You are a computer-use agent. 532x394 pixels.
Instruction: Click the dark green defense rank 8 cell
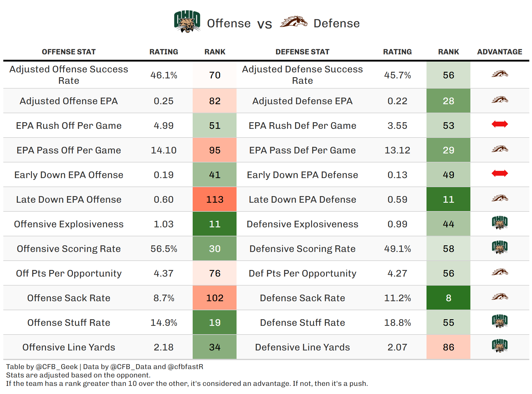[448, 298]
